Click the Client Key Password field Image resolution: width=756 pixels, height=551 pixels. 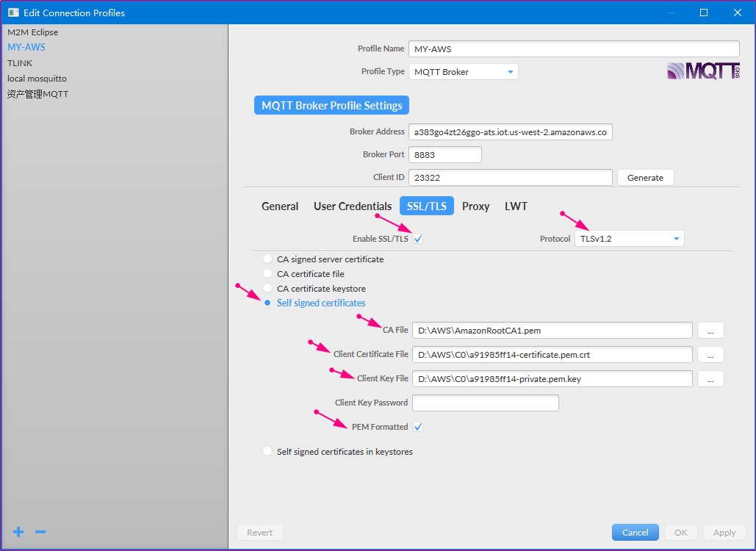click(485, 403)
